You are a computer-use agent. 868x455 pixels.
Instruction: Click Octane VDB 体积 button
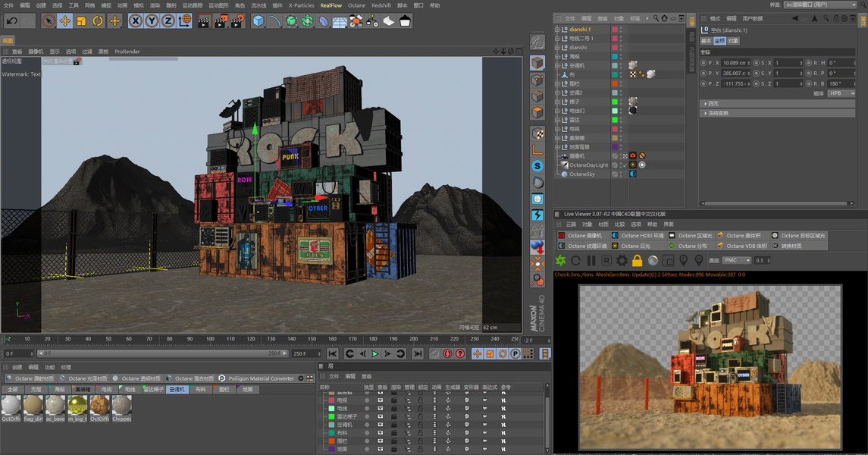[742, 246]
